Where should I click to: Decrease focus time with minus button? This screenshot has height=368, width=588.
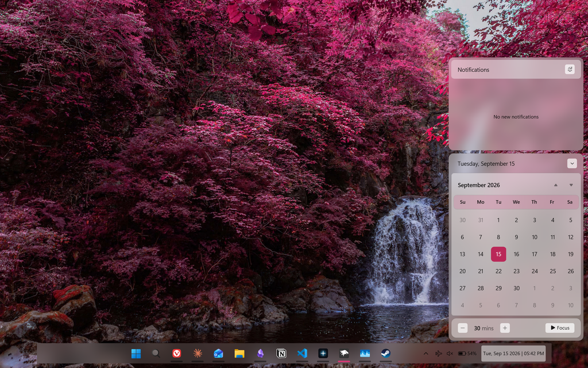(462, 328)
